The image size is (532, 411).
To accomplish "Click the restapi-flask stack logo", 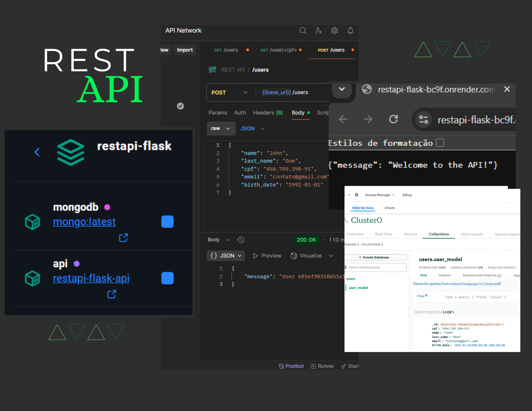I will pos(71,152).
